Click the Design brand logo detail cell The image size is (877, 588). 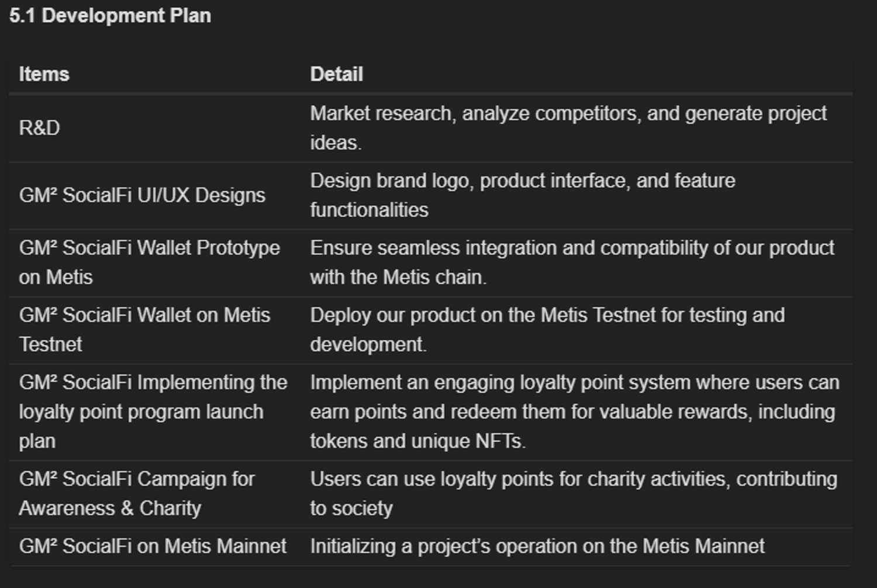[x=523, y=195]
